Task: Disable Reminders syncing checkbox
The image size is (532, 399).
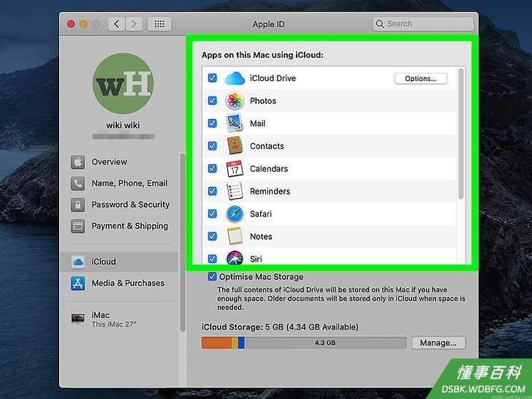Action: [213, 191]
